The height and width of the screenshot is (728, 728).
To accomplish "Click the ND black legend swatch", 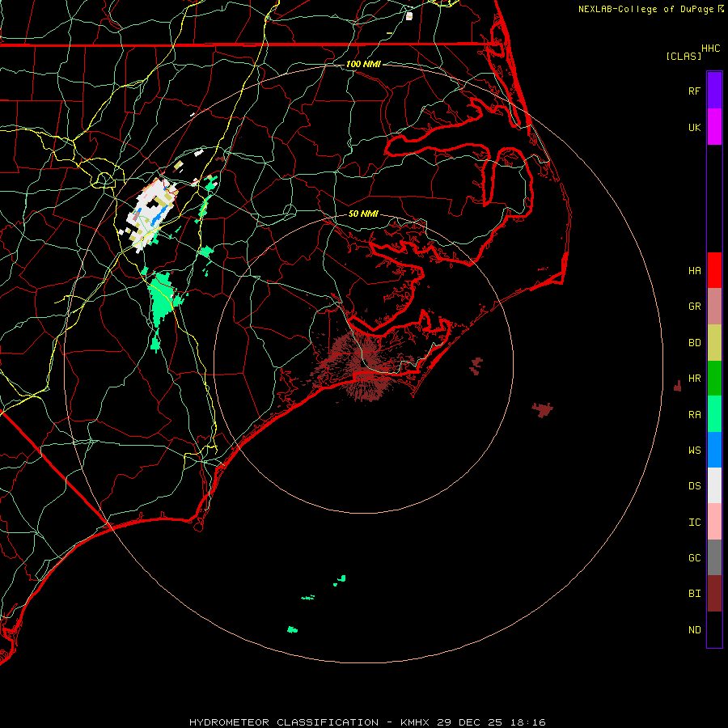I will coord(714,629).
